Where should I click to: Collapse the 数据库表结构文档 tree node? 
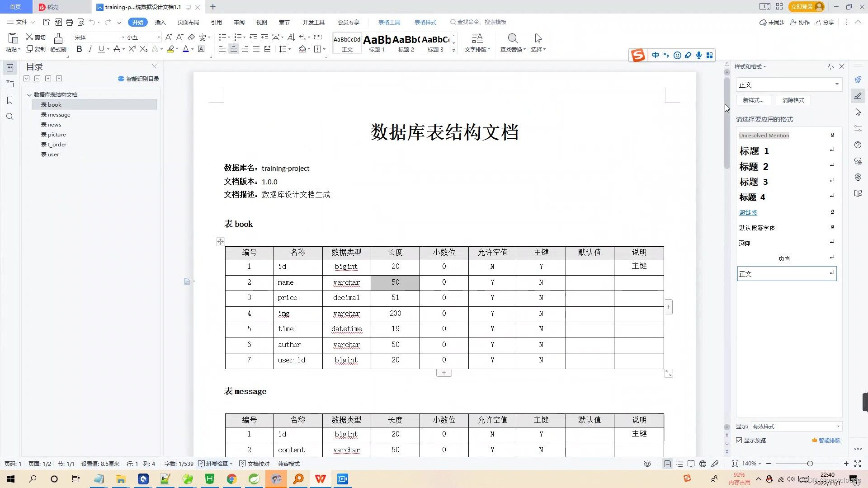point(29,94)
